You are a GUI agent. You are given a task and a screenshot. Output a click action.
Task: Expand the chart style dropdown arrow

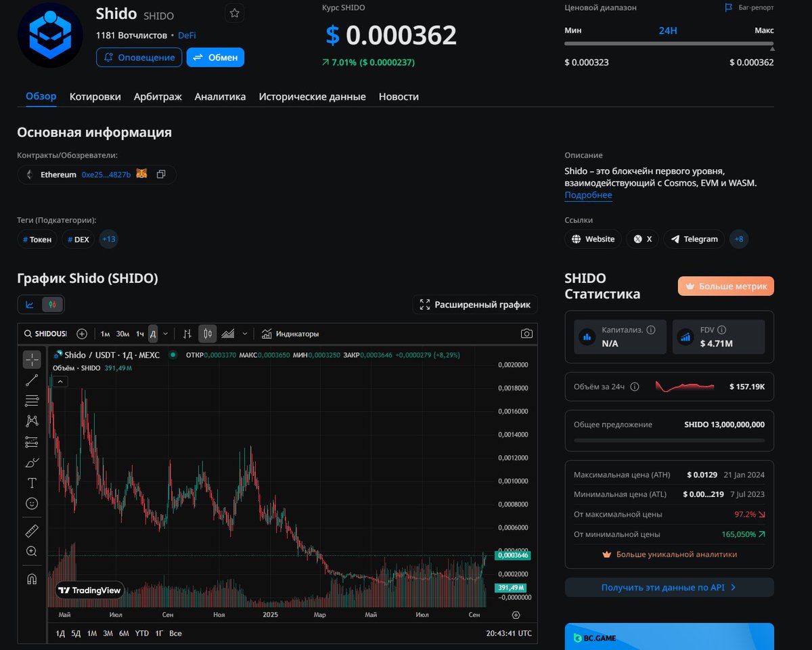[245, 334]
